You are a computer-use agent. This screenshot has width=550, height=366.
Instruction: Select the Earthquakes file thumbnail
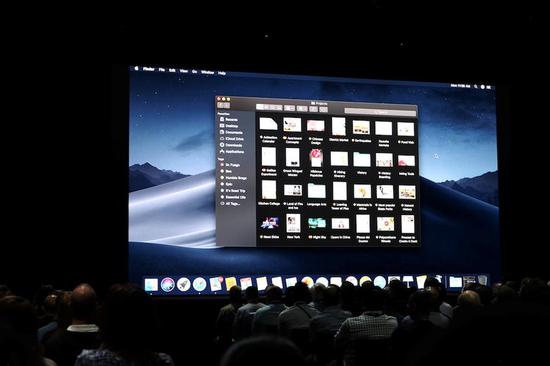pos(361,127)
